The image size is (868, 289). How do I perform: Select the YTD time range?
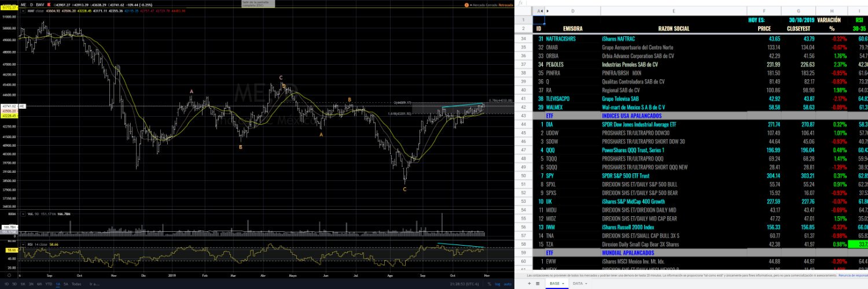pos(49,284)
